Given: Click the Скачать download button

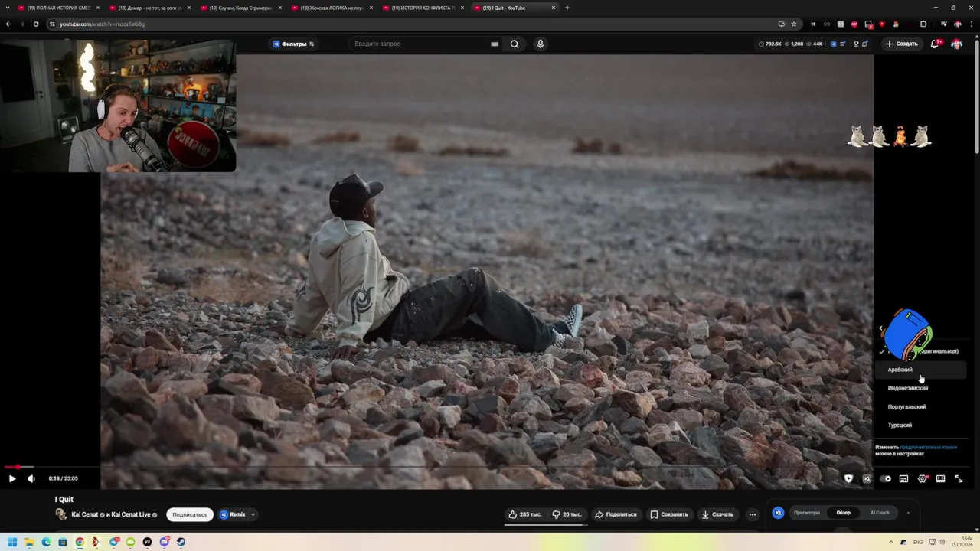Looking at the screenshot, I should [718, 514].
